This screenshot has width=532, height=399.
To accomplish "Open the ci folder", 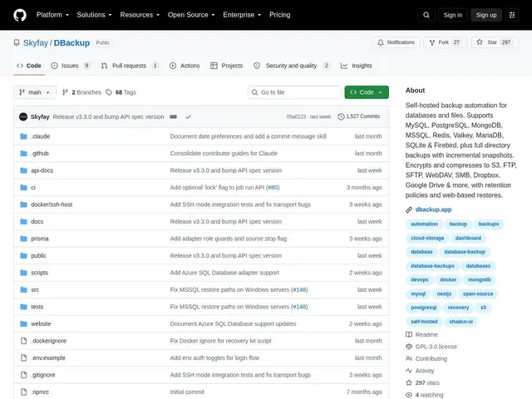I will point(33,187).
